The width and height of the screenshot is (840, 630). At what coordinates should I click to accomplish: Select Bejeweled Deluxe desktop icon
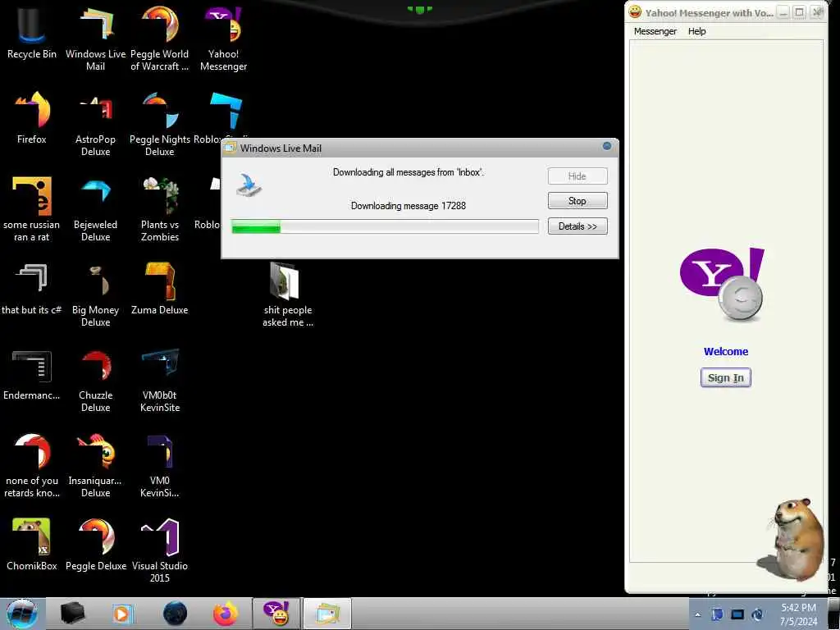tap(95, 209)
